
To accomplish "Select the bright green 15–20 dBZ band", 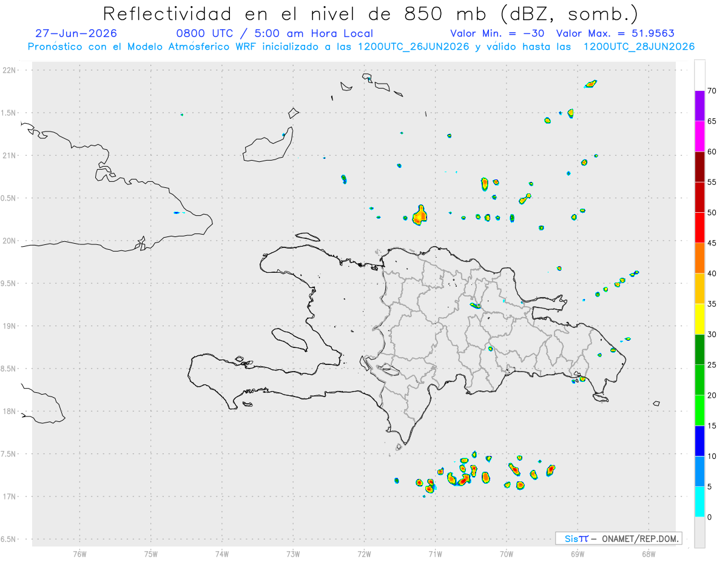I will pos(699,410).
